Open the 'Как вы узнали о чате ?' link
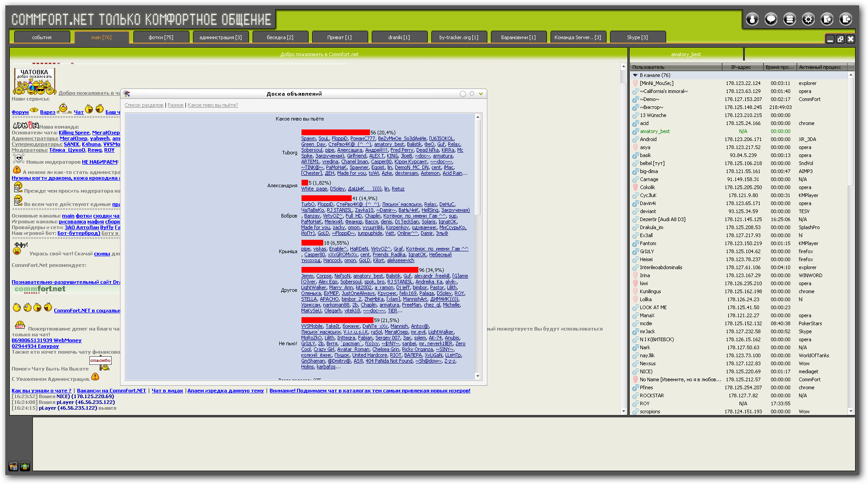The image size is (868, 484). pos(41,391)
